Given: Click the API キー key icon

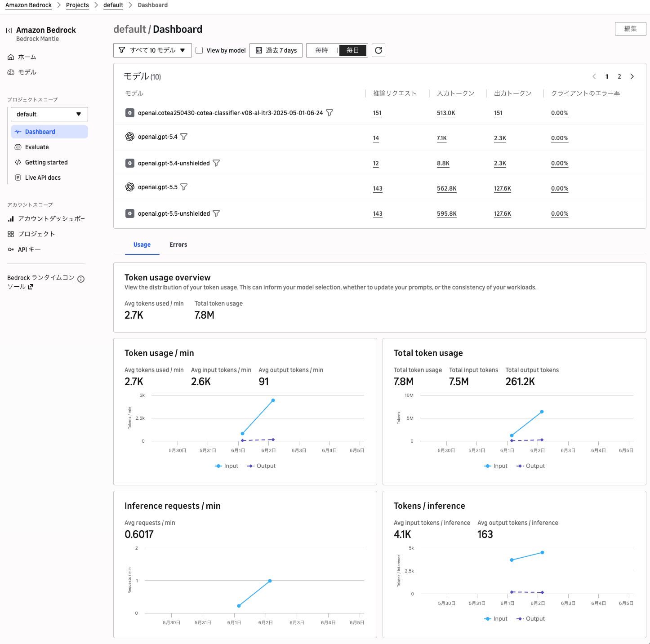Looking at the screenshot, I should 11,249.
